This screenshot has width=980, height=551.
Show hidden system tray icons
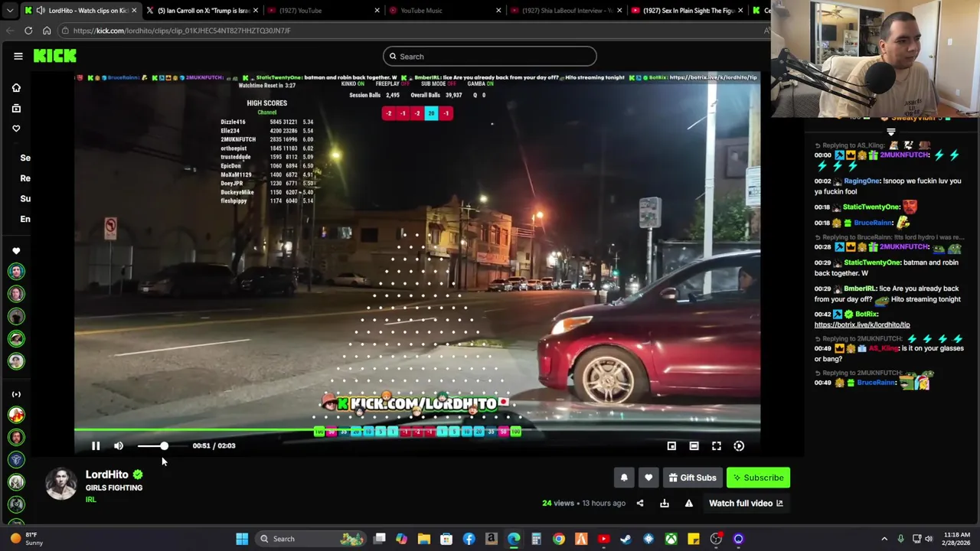(884, 539)
